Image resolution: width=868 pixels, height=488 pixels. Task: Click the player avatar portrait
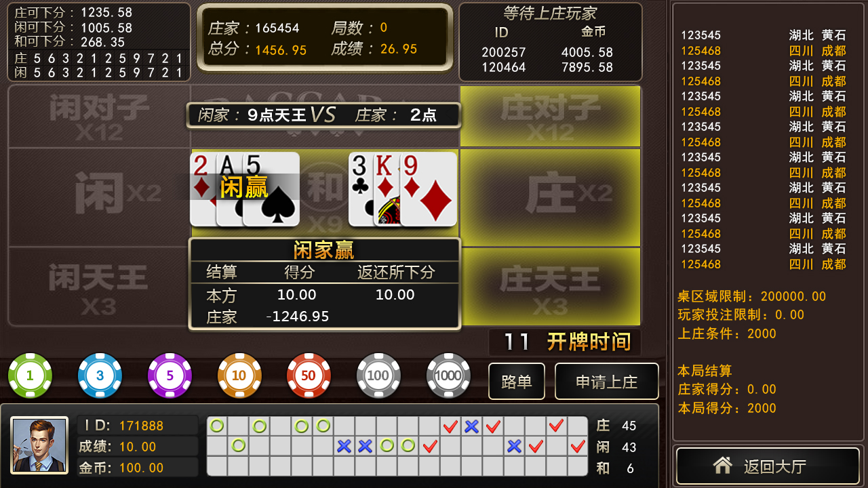coord(39,445)
